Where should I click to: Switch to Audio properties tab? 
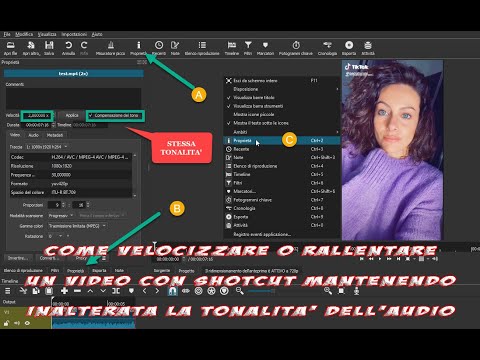33,135
